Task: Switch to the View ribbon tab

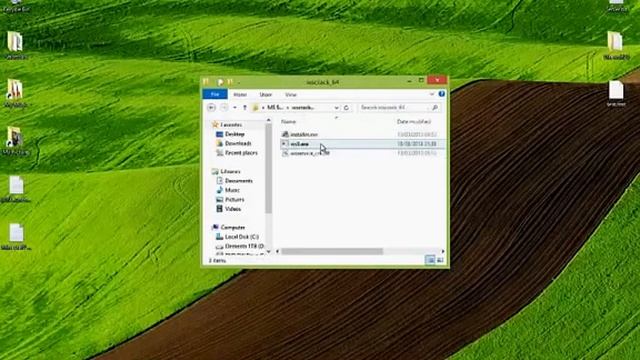Action: [291, 95]
